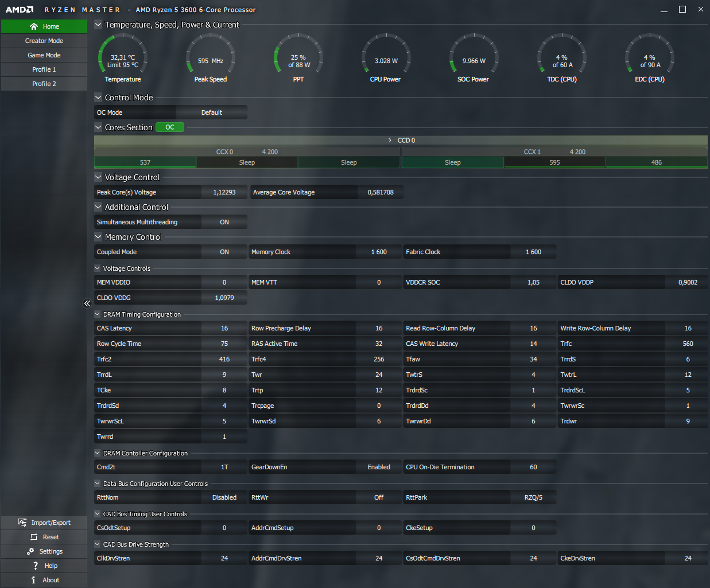This screenshot has width=710, height=588.
Task: Toggle Simultaneous Multithreading ON value
Action: tap(224, 222)
